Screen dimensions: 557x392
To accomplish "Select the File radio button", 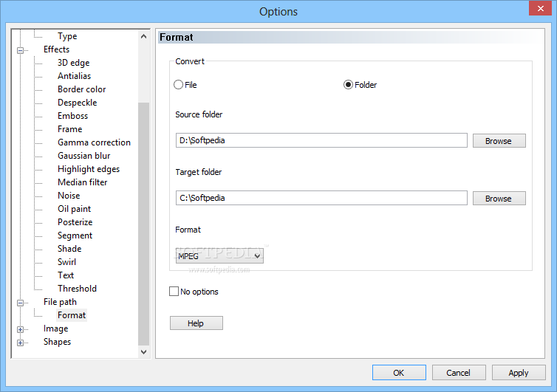I will coord(178,85).
